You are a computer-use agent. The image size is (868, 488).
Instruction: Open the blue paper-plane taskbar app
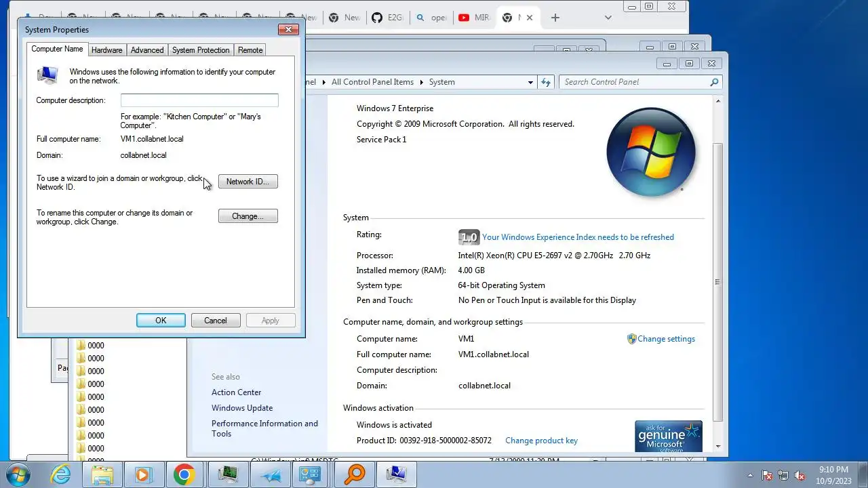(271, 474)
